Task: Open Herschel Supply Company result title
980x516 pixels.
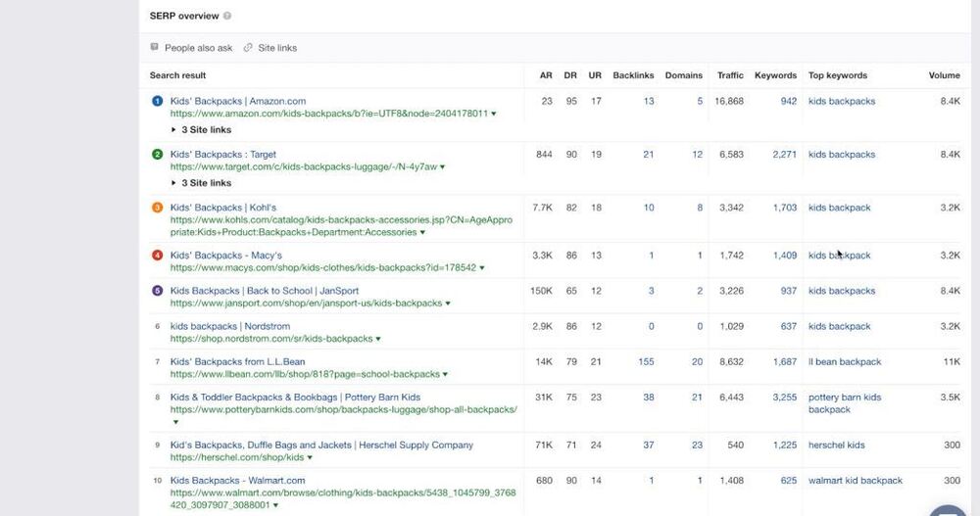Action: [x=321, y=445]
